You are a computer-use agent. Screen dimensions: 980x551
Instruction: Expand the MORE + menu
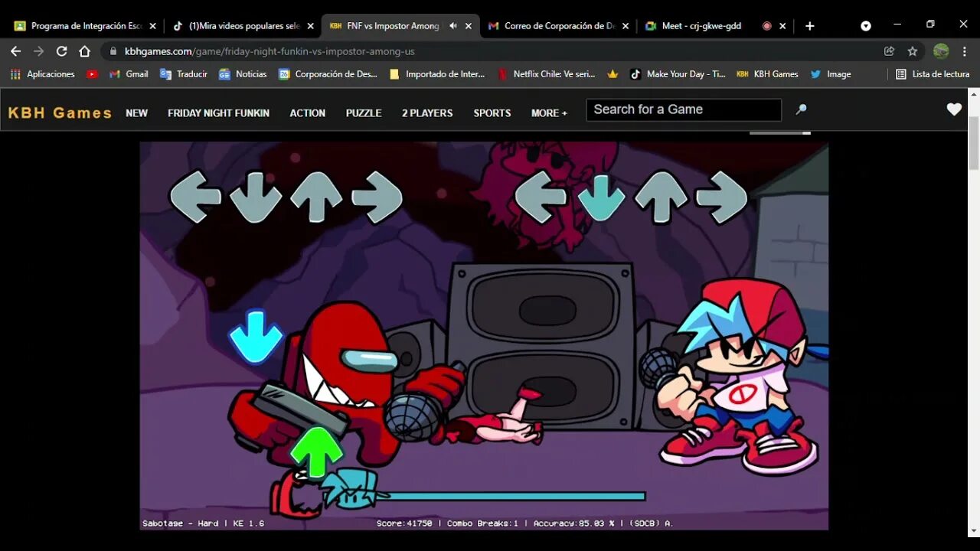549,112
